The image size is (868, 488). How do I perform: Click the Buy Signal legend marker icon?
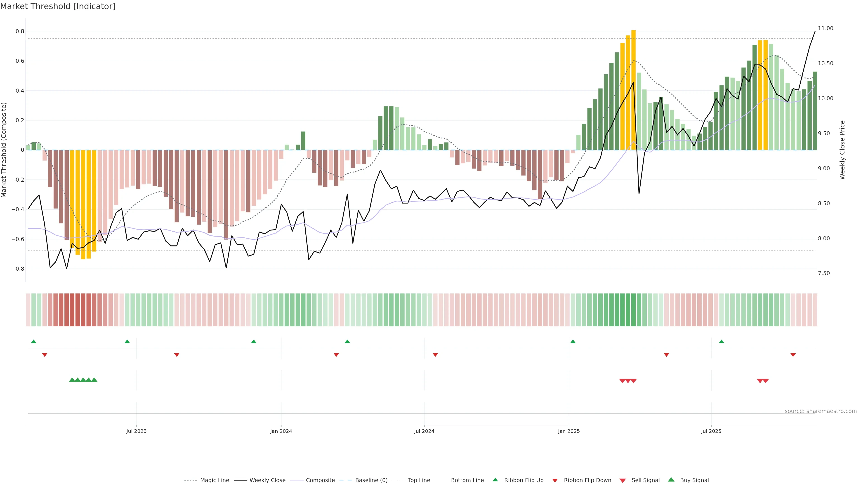click(x=671, y=480)
